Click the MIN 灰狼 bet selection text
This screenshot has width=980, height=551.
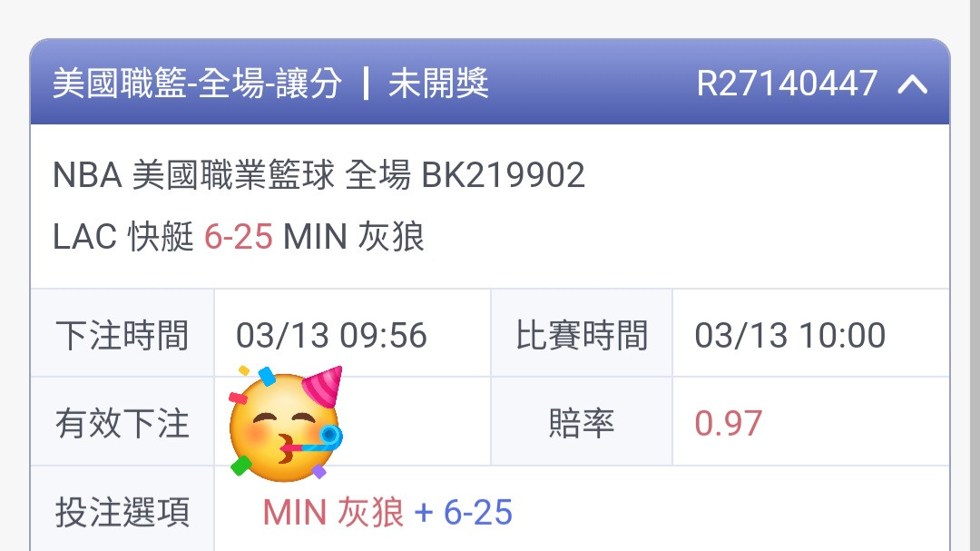333,512
